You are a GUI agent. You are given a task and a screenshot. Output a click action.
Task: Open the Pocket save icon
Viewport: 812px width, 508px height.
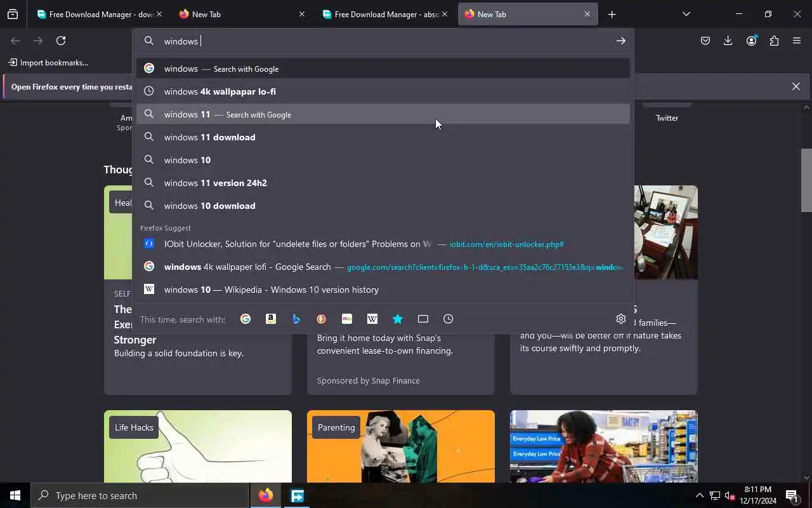pyautogui.click(x=705, y=41)
